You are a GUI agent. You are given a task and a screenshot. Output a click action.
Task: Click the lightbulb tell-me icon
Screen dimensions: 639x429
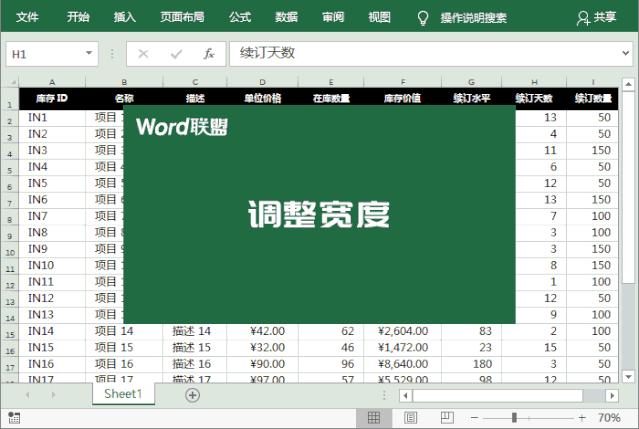click(x=423, y=18)
